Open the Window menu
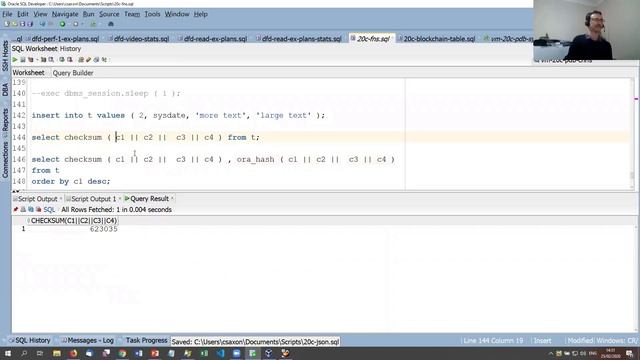The width and height of the screenshot is (640, 360). point(177,14)
